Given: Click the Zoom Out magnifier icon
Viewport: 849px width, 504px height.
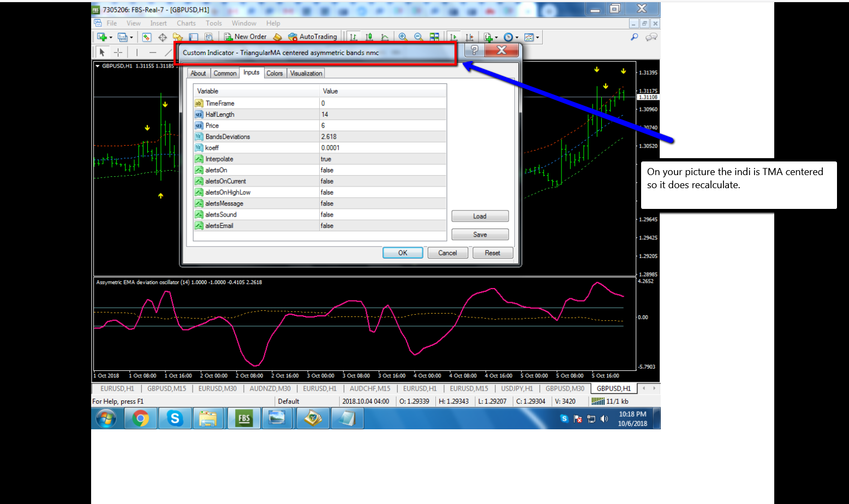Looking at the screenshot, I should [x=418, y=37].
